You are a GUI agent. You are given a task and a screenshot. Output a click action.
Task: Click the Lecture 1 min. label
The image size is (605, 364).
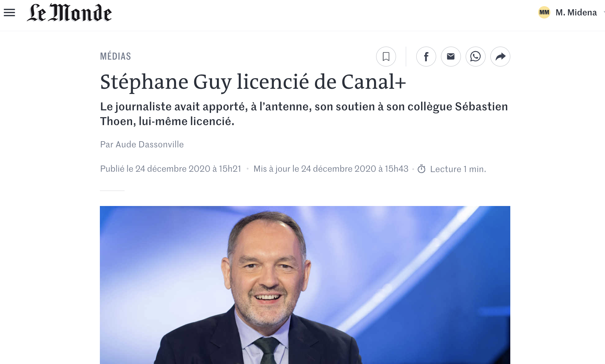pos(458,169)
